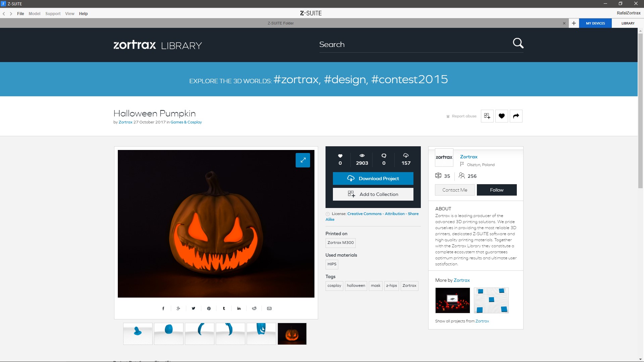Switch to the LIBRARY tab

pos(628,23)
